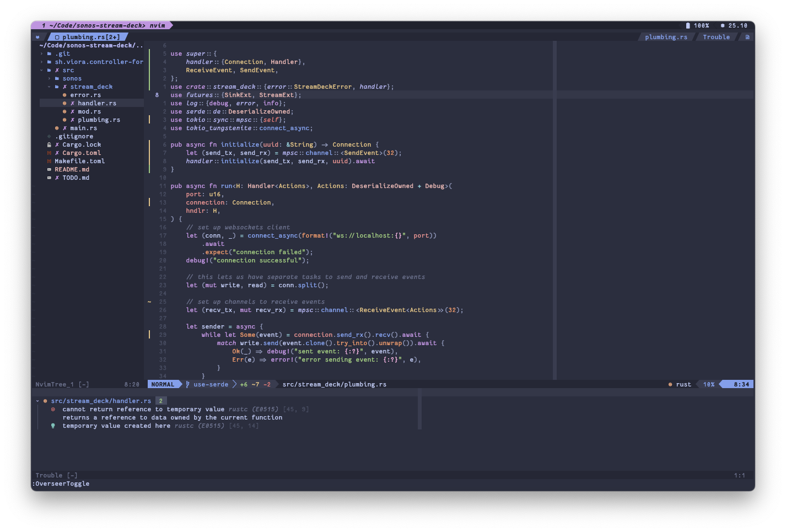The height and width of the screenshot is (532, 786).
Task: Click the 'Trouble [-]' status label
Action: [56, 476]
